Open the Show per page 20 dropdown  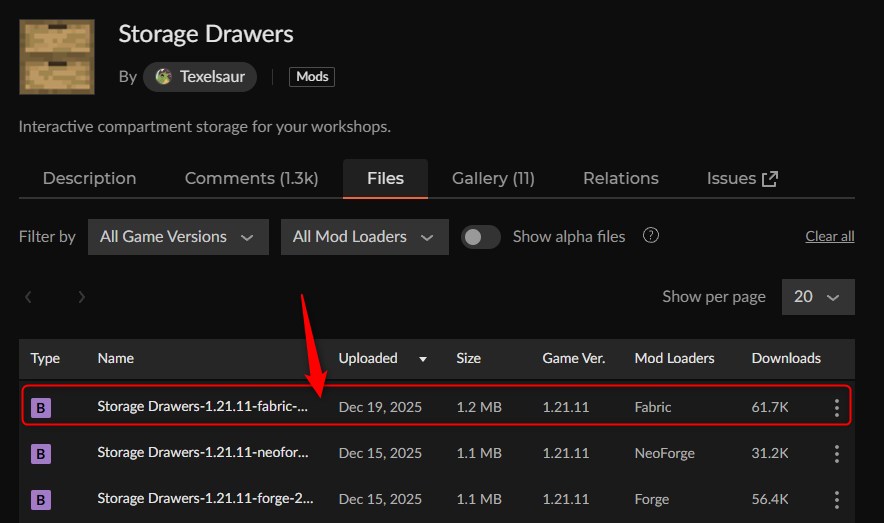click(x=818, y=296)
